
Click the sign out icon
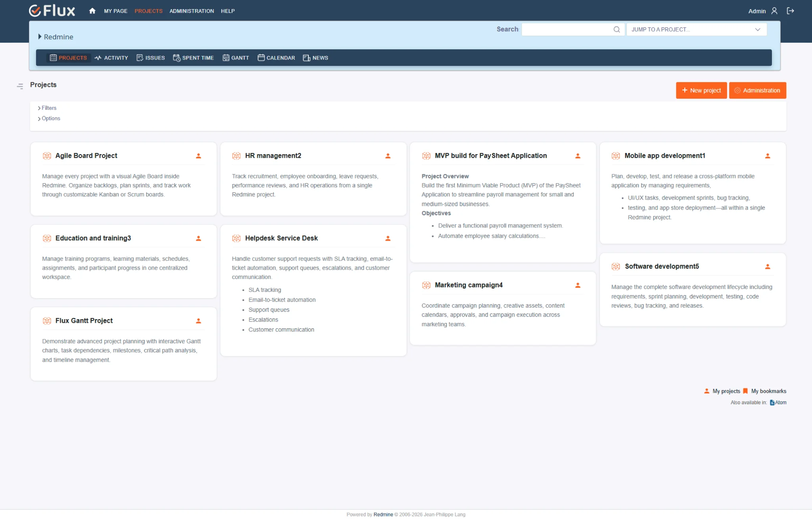point(790,11)
